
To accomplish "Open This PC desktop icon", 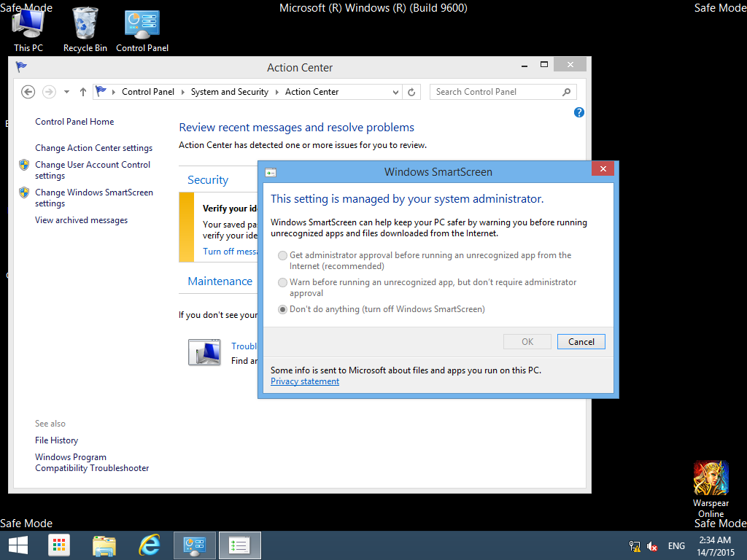I will pyautogui.click(x=28, y=29).
